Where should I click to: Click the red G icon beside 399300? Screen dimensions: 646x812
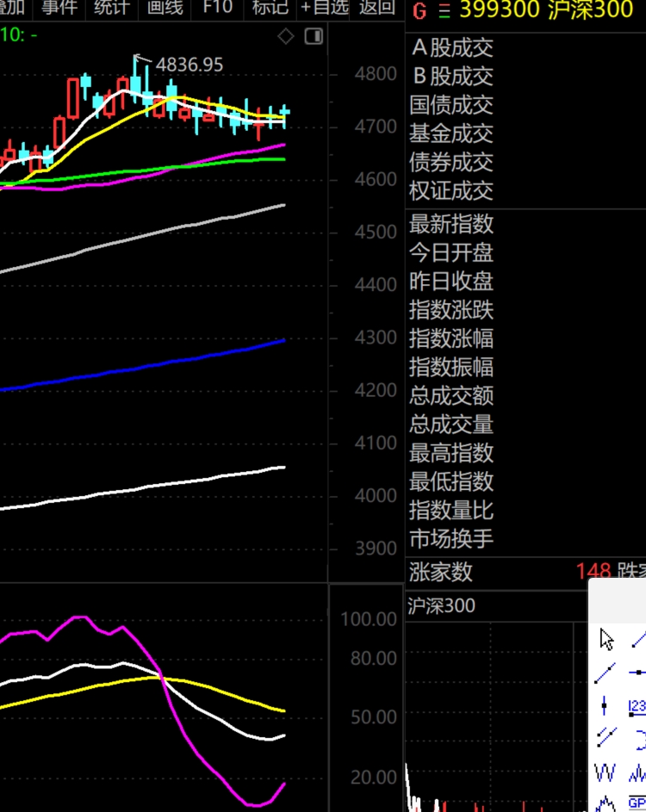tap(419, 10)
